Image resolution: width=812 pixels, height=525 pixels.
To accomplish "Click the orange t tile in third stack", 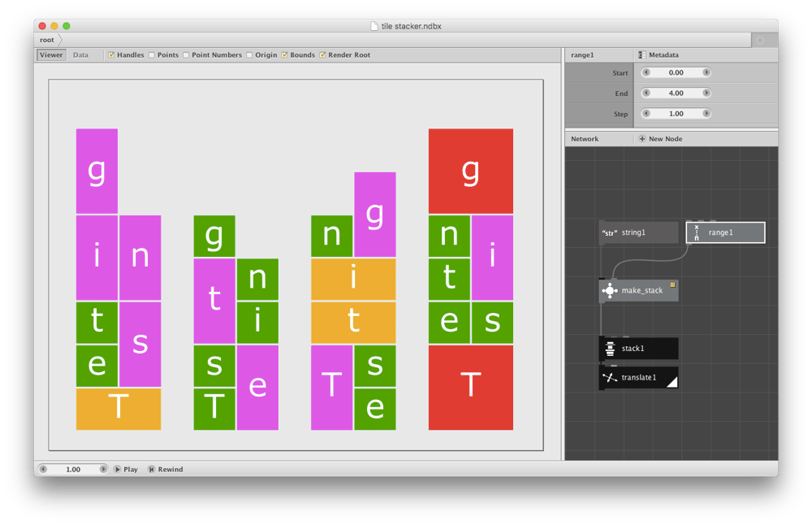I will coord(353,323).
